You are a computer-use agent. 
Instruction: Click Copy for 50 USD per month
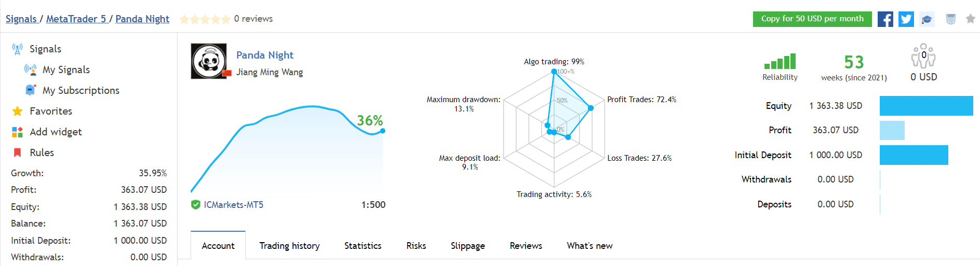click(x=812, y=19)
